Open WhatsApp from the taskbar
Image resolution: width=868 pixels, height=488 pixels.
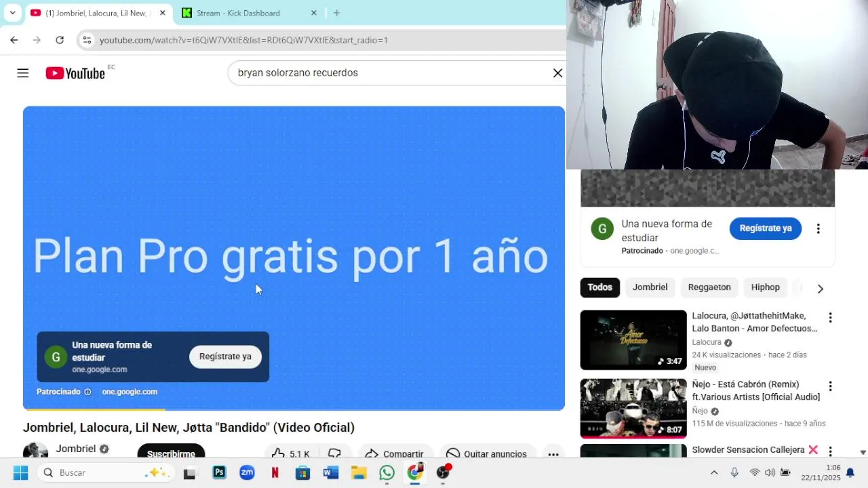(387, 472)
